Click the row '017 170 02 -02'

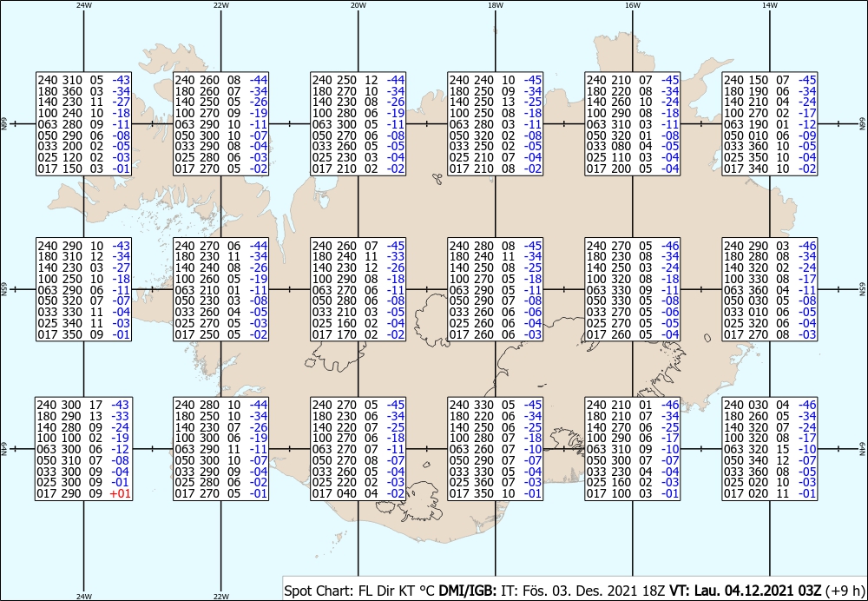tap(358, 334)
